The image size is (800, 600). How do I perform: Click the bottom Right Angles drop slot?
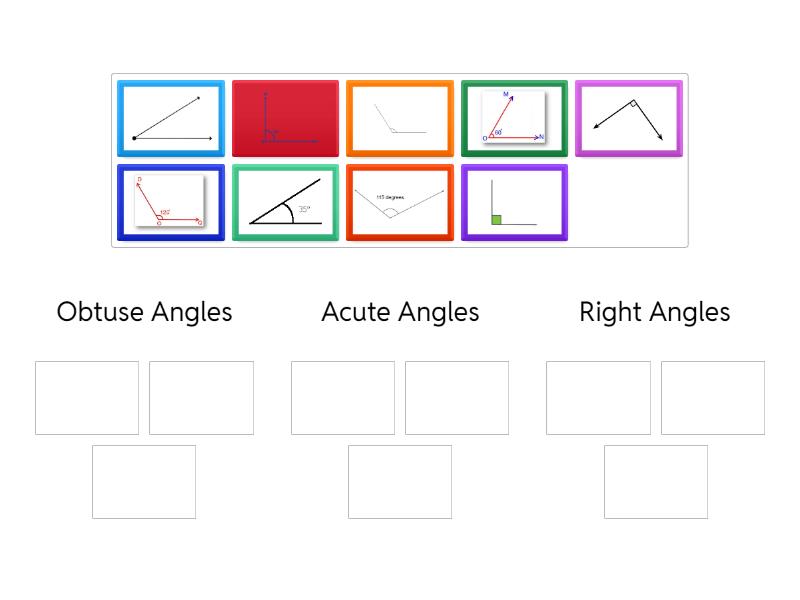[x=656, y=482]
